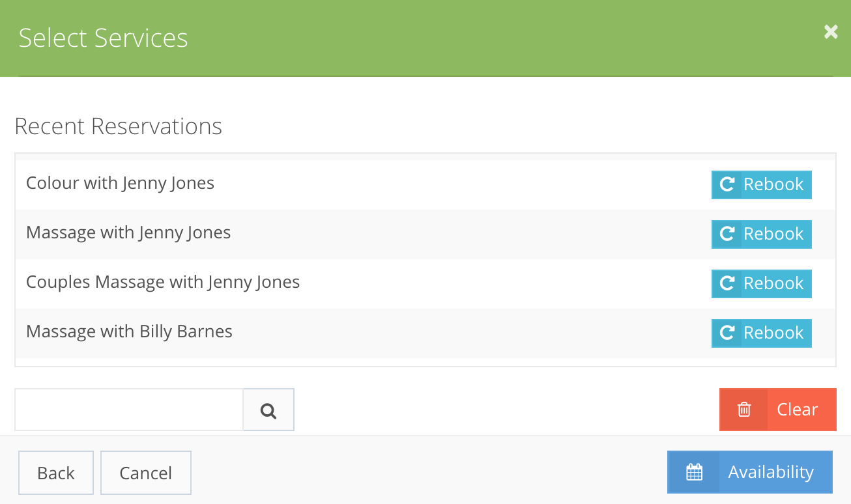This screenshot has height=504, width=851.
Task: Rebook the Colour with Jenny Jones reservation
Action: coord(761,184)
